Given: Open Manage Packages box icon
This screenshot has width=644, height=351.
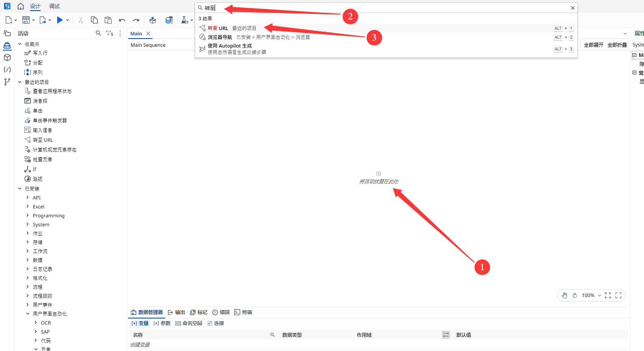Looking at the screenshot, I should (153, 20).
